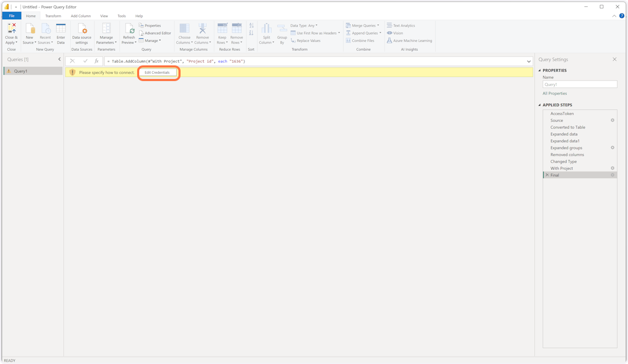Click the Remove Rows icon
This screenshot has height=364, width=628.
237,29
